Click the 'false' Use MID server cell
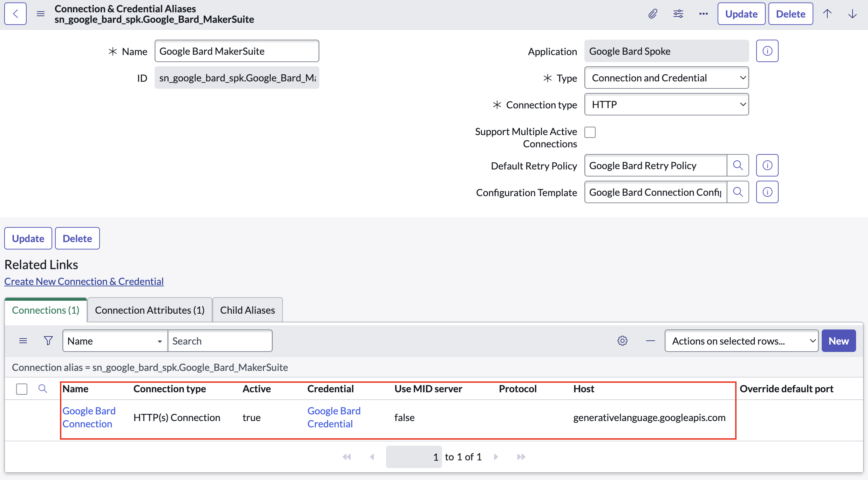 tap(405, 418)
